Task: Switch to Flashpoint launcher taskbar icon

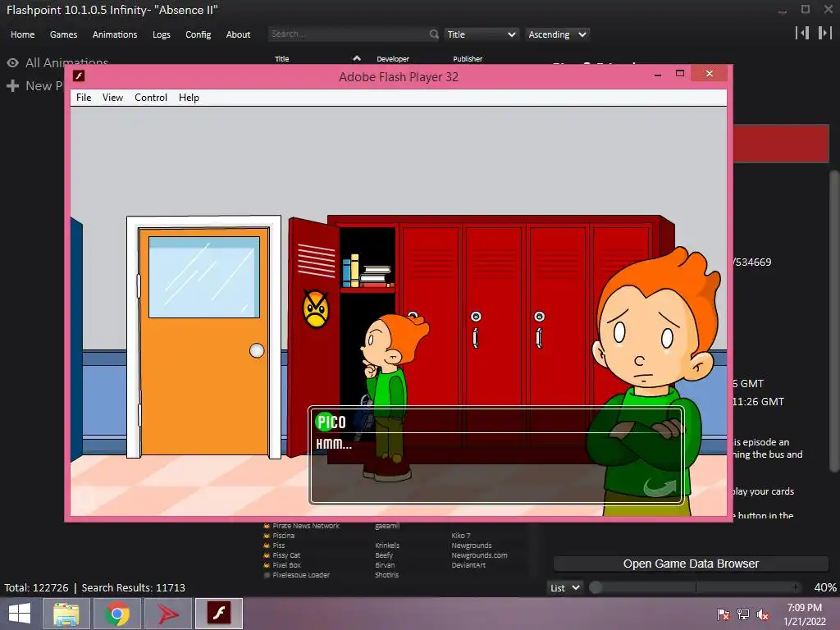Action: pyautogui.click(x=168, y=614)
